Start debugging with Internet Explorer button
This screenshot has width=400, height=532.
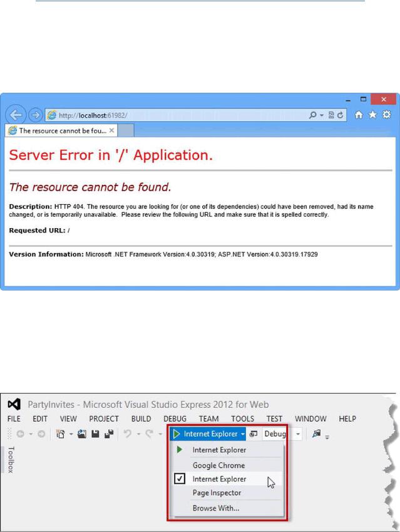205,434
